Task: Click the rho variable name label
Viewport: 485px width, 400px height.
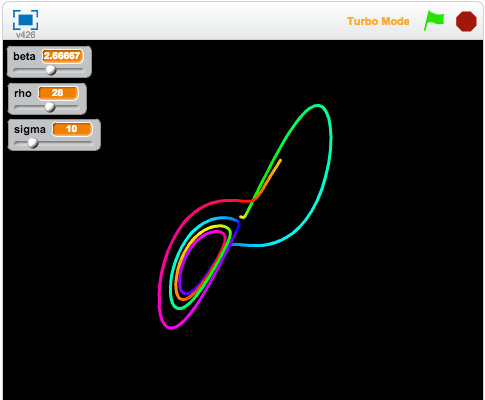Action: pos(23,93)
